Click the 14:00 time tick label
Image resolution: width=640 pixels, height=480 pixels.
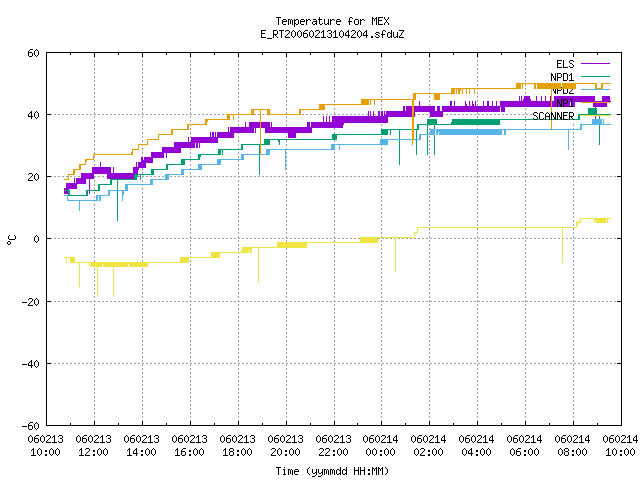[x=142, y=446]
